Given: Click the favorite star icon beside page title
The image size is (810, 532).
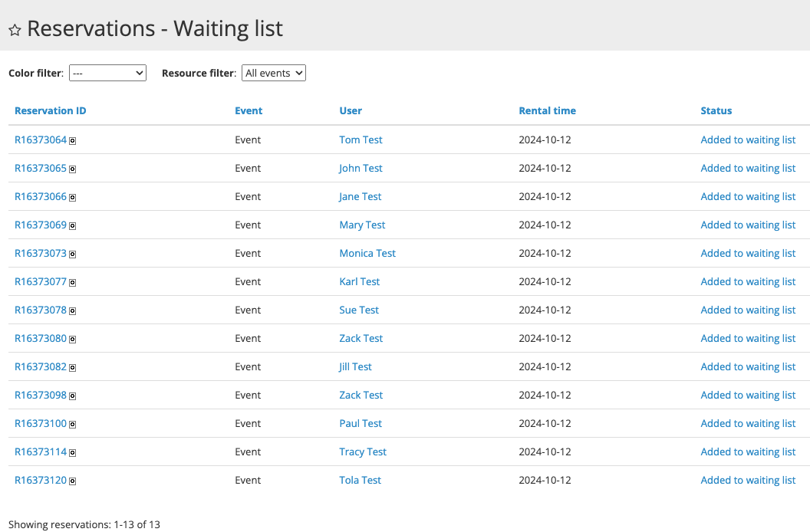Looking at the screenshot, I should pos(15,30).
